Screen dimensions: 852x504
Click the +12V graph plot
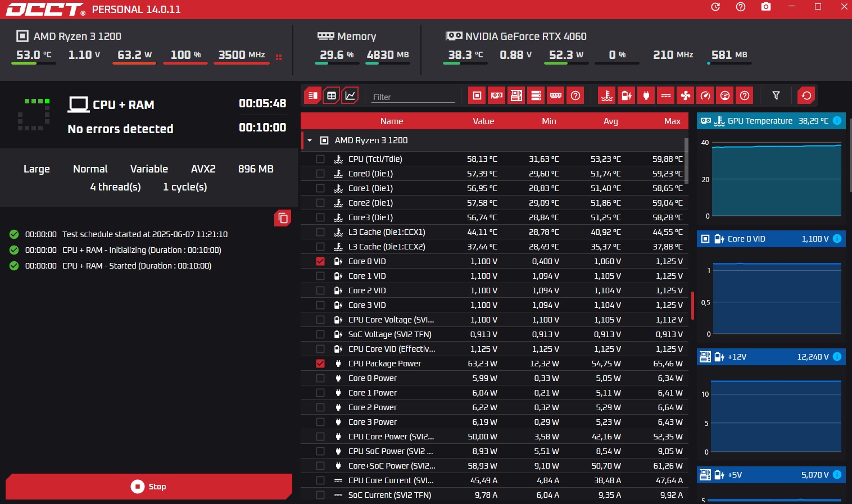coord(777,416)
